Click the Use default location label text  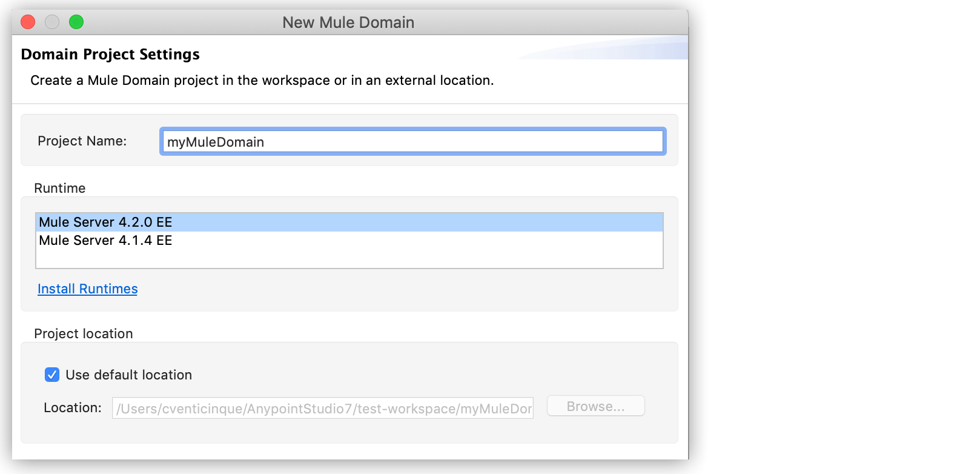click(x=128, y=375)
